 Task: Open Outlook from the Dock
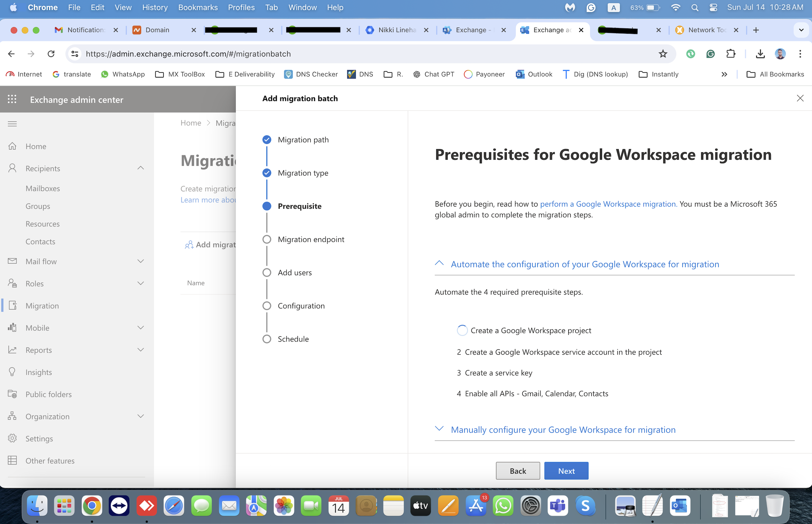point(679,506)
